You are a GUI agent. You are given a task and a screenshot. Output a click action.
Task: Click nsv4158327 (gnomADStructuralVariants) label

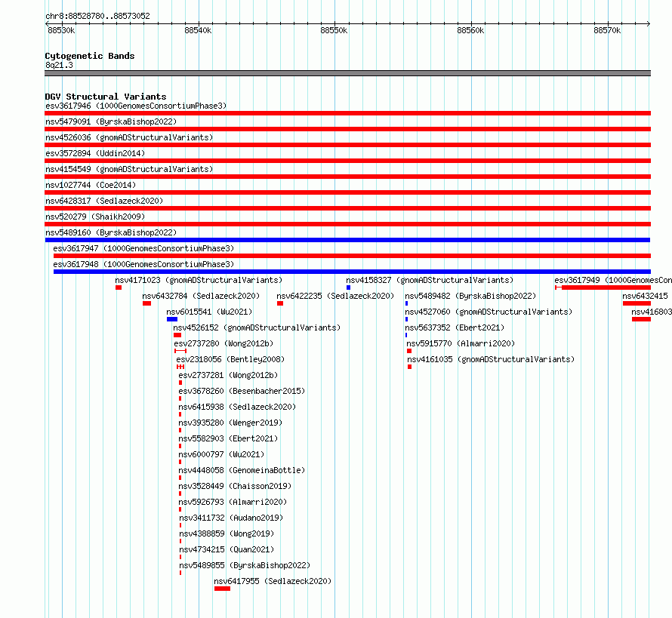tap(430, 280)
